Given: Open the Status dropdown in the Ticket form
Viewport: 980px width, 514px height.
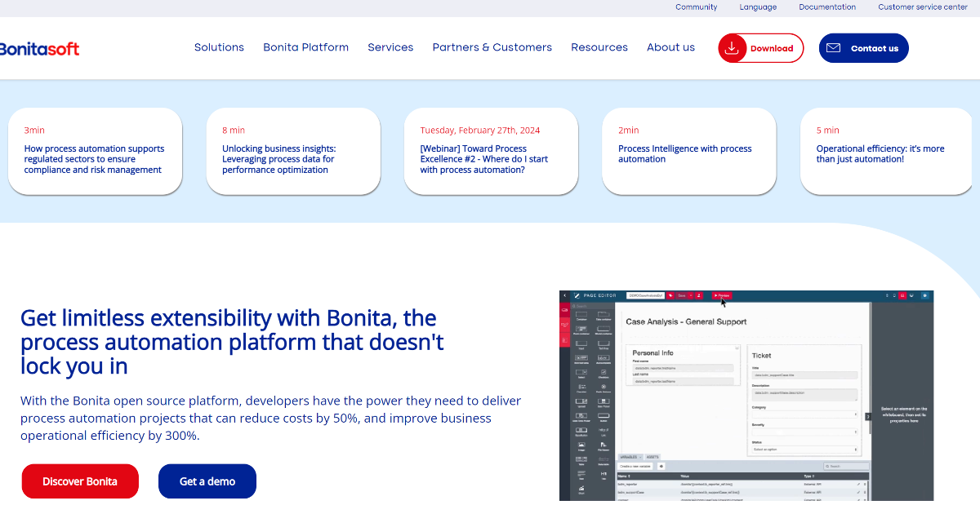Looking at the screenshot, I should (804, 450).
